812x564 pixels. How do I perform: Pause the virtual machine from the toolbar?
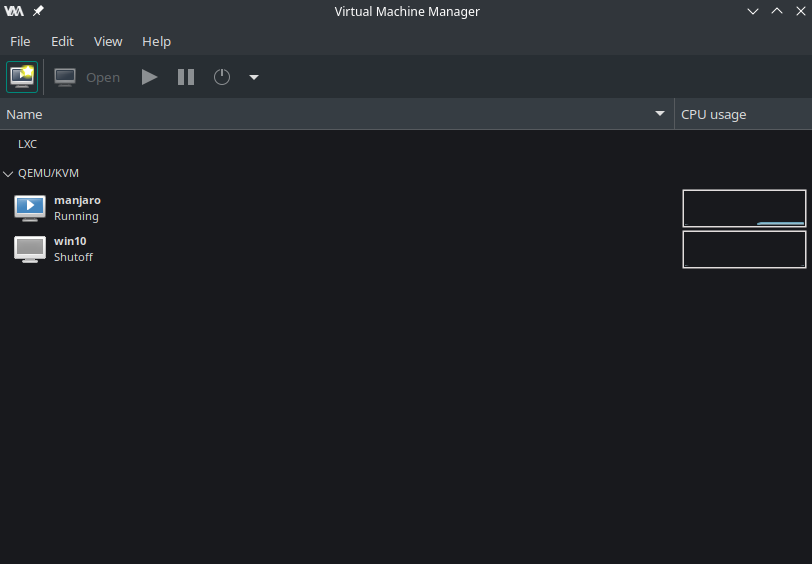click(x=186, y=77)
